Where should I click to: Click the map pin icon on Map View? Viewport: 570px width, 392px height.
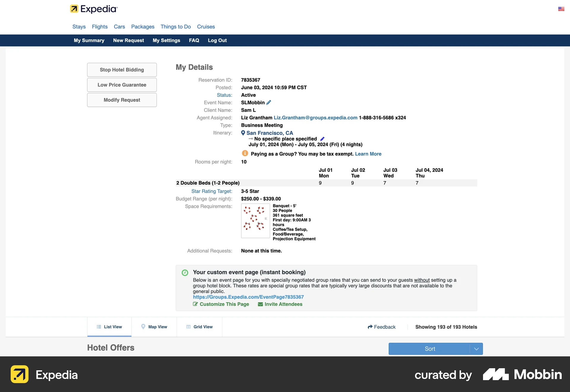(x=143, y=327)
